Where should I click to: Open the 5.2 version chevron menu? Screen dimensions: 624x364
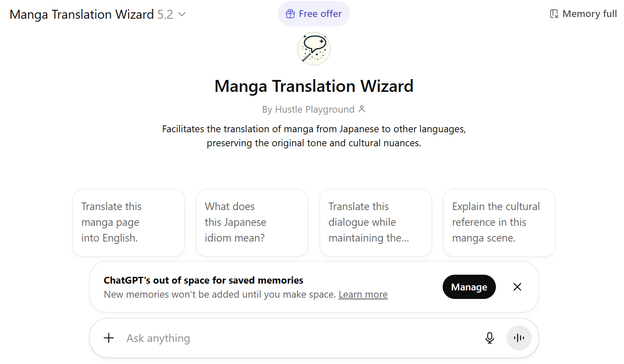coord(182,14)
